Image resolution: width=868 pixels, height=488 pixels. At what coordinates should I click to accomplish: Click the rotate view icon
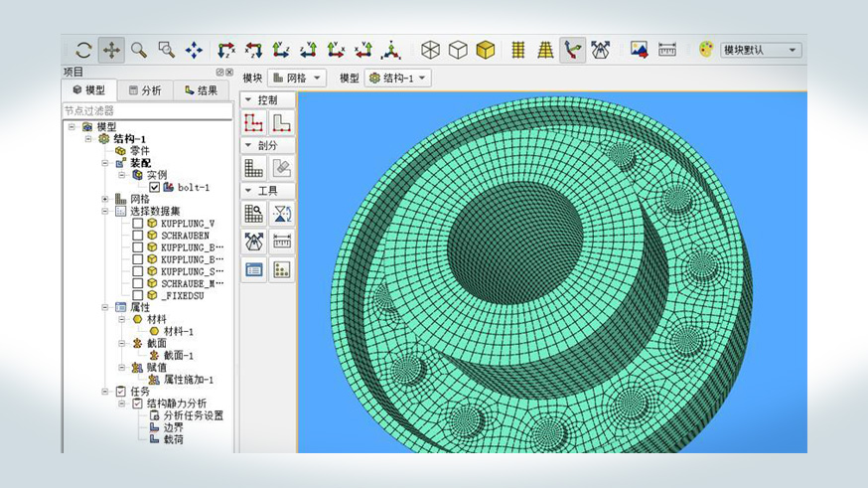pos(83,50)
